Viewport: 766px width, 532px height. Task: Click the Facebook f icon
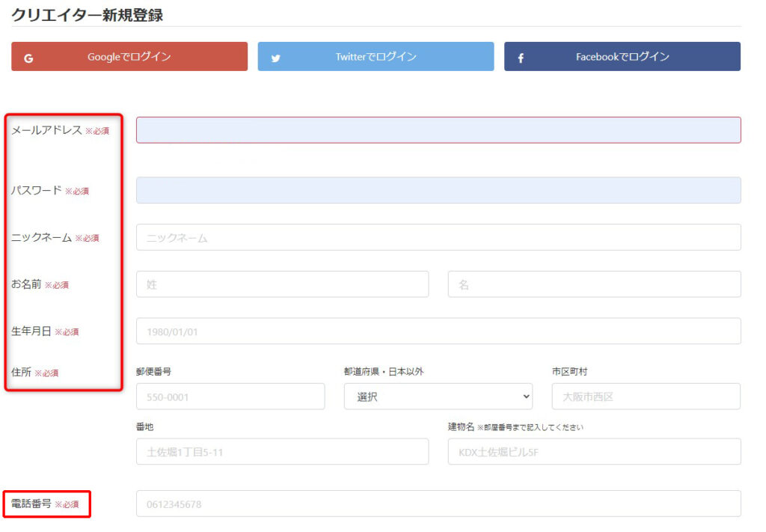521,55
